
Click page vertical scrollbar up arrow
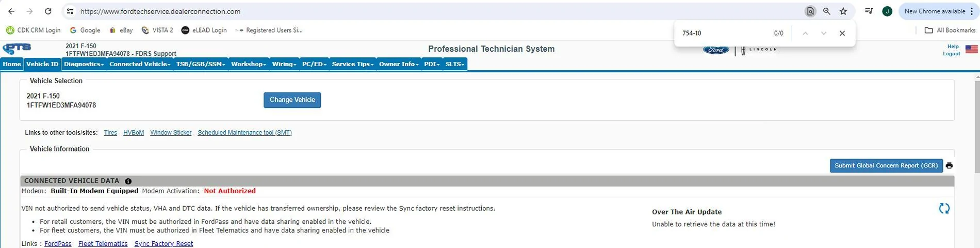pyautogui.click(x=976, y=77)
